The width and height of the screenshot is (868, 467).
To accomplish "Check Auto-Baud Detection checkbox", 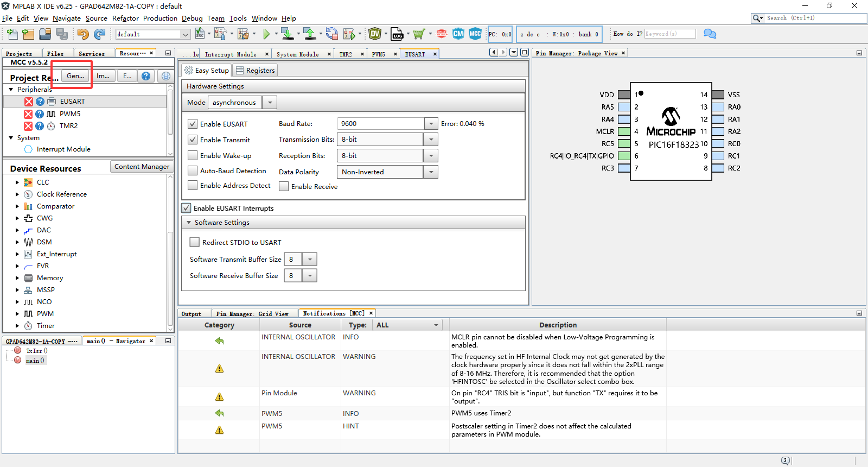I will point(193,171).
